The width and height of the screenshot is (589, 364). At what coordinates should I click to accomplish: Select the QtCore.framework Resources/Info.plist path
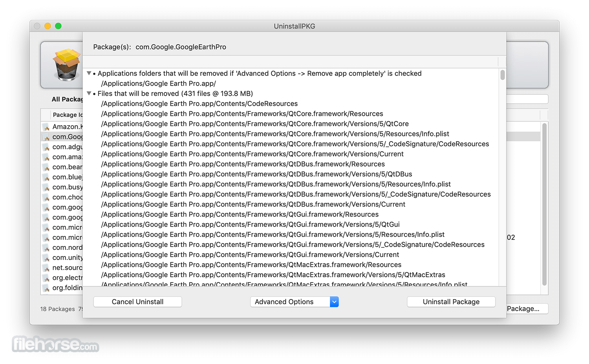(275, 134)
